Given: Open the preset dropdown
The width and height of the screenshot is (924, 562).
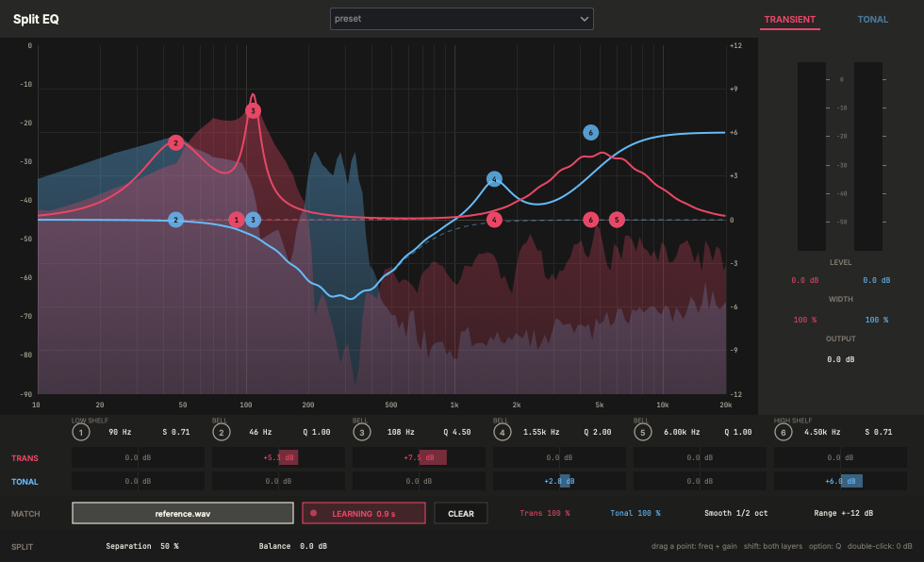Looking at the screenshot, I should pos(461,19).
